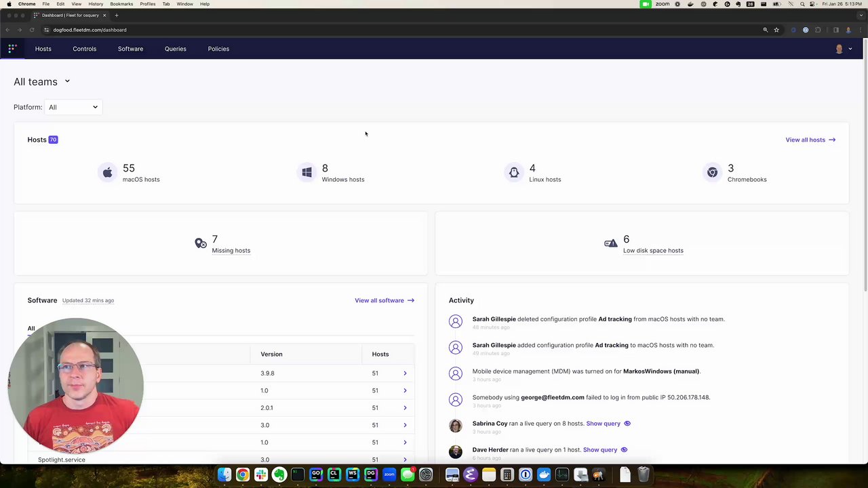Open the Profiles menu in menu bar
Viewport: 868px width, 488px height.
[x=148, y=4]
